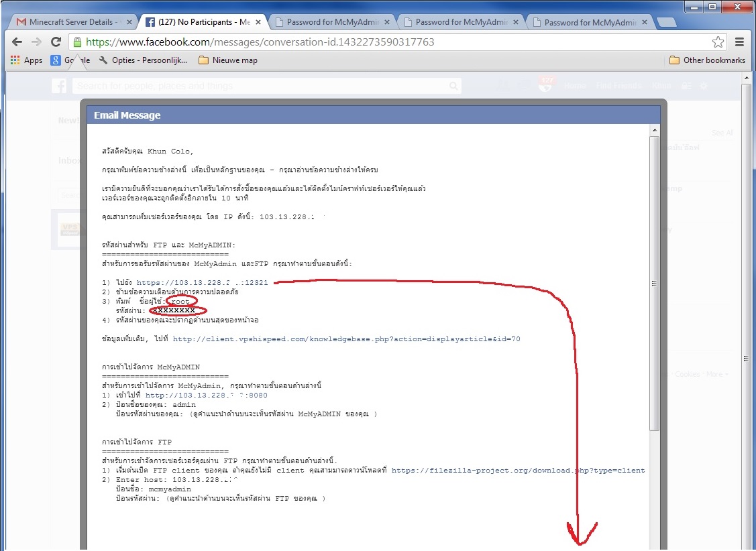Click the username text "root"
The height and width of the screenshot is (551, 756).
180,302
